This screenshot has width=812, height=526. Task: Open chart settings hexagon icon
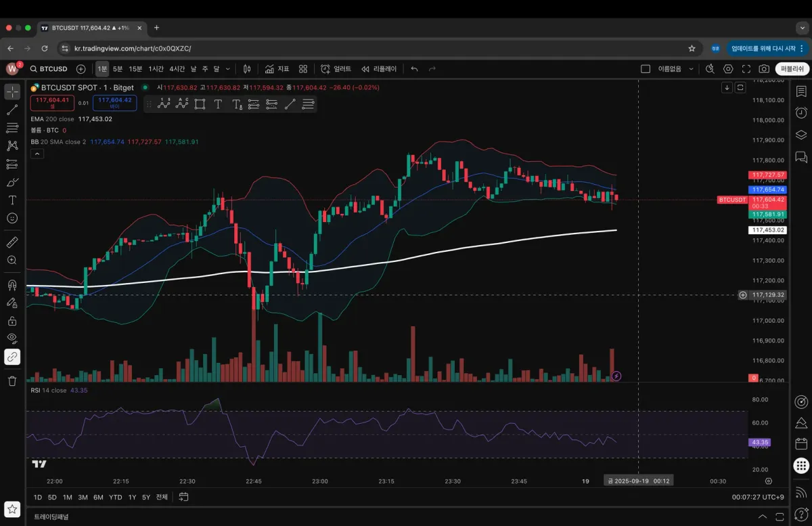pos(728,69)
